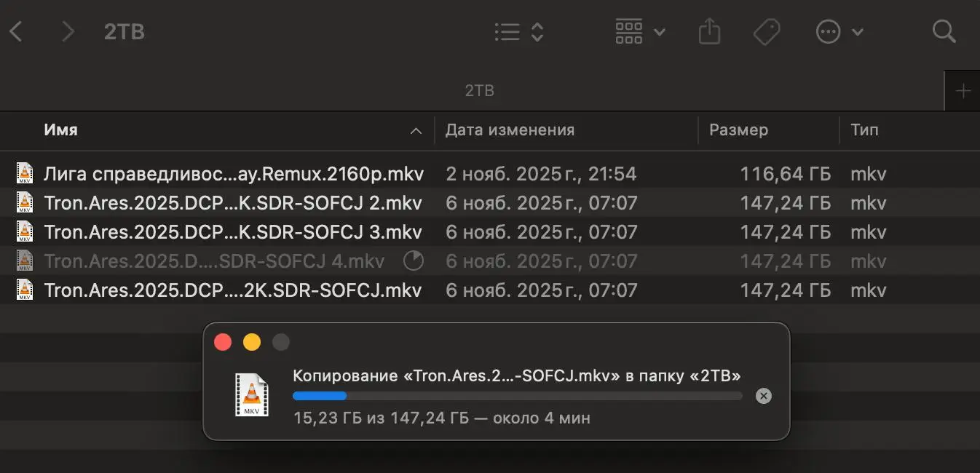Click the Share toolbar icon
Image resolution: width=980 pixels, height=473 pixels.
tap(709, 32)
